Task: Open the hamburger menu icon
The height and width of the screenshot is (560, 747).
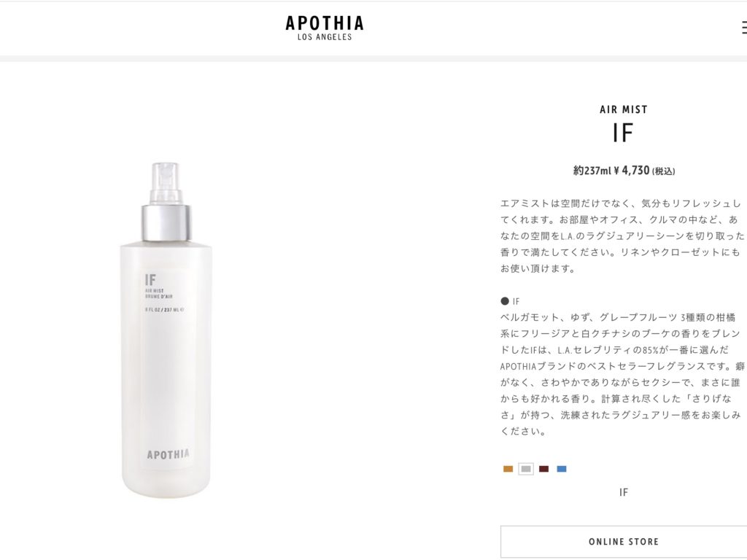Action: 744,28
